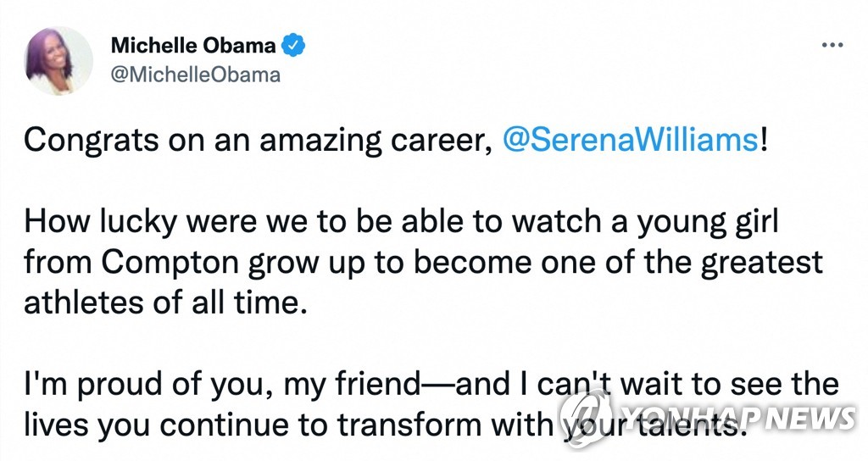
Task: Click the word 'greatest' in the tweet
Action: coord(762,264)
